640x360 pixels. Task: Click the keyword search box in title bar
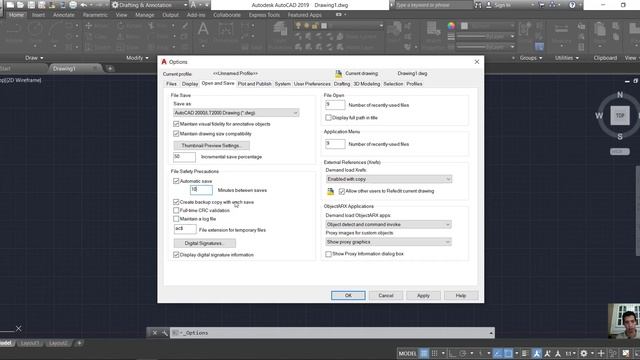433,5
